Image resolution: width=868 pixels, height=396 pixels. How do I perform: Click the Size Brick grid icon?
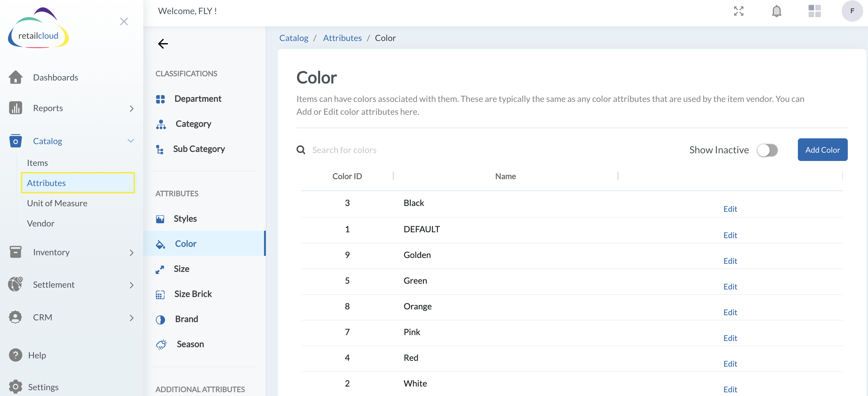[160, 295]
